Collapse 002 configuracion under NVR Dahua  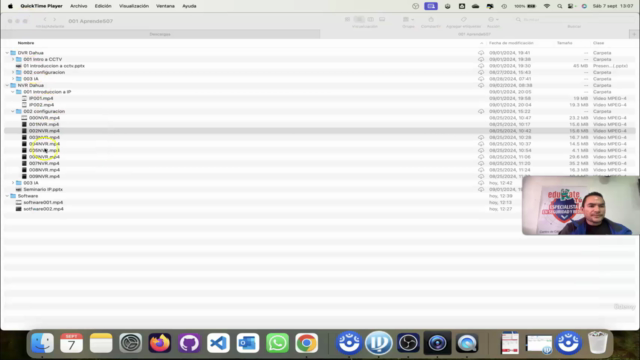tap(13, 111)
